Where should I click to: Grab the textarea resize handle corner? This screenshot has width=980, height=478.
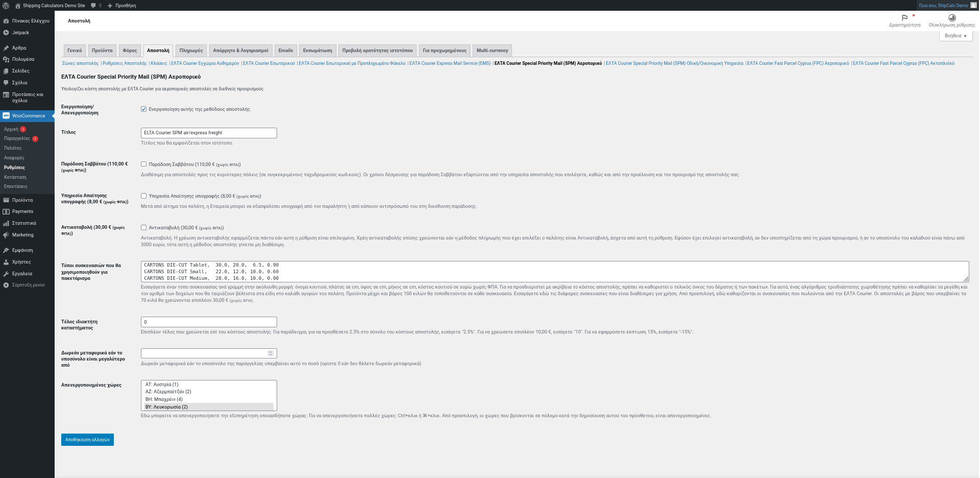tap(966, 279)
